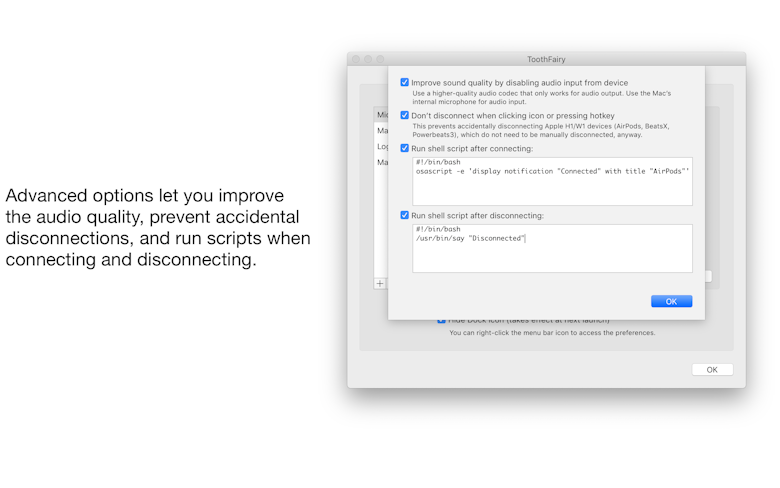The width and height of the screenshot is (780, 488).
Task: Click inside the connecting script text area
Action: tap(552, 182)
